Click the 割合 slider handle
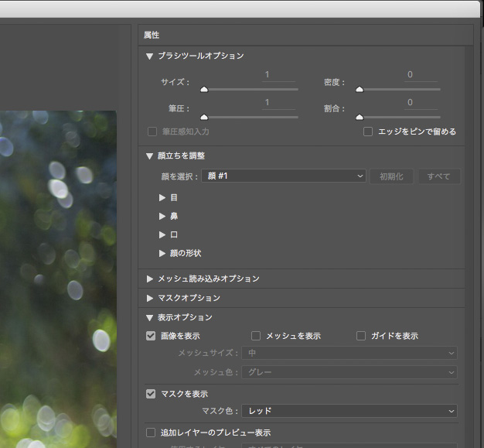Viewport: 484px width, 448px height. 360,118
